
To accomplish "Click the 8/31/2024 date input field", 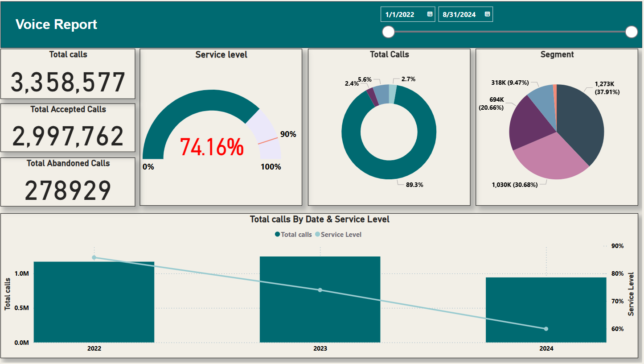I will (459, 14).
